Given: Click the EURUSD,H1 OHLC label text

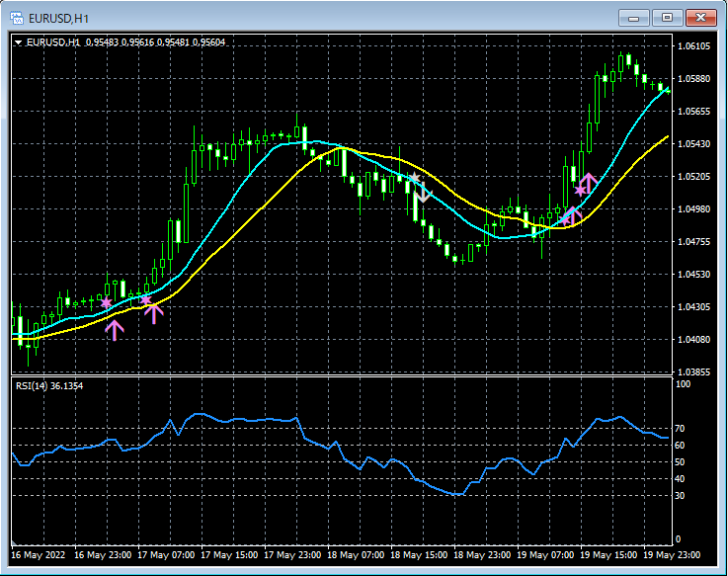Looking at the screenshot, I should [x=125, y=42].
